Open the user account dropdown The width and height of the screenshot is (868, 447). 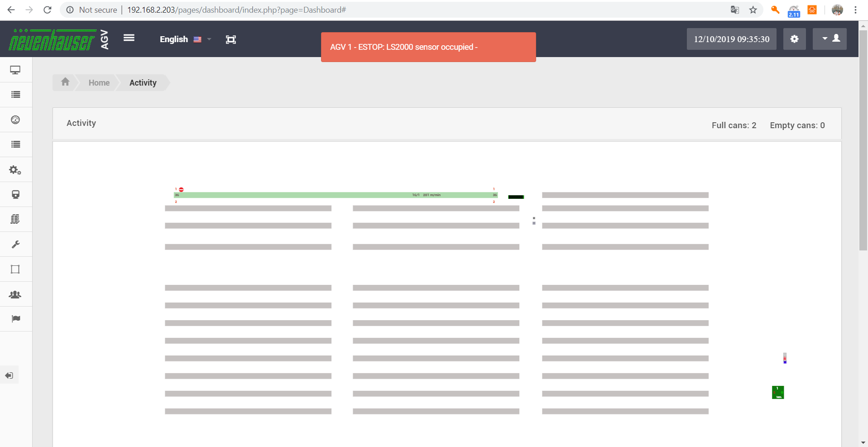[830, 39]
